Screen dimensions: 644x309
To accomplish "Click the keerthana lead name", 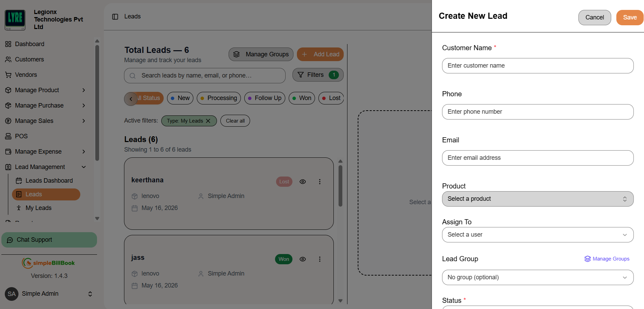I will click(x=147, y=180).
